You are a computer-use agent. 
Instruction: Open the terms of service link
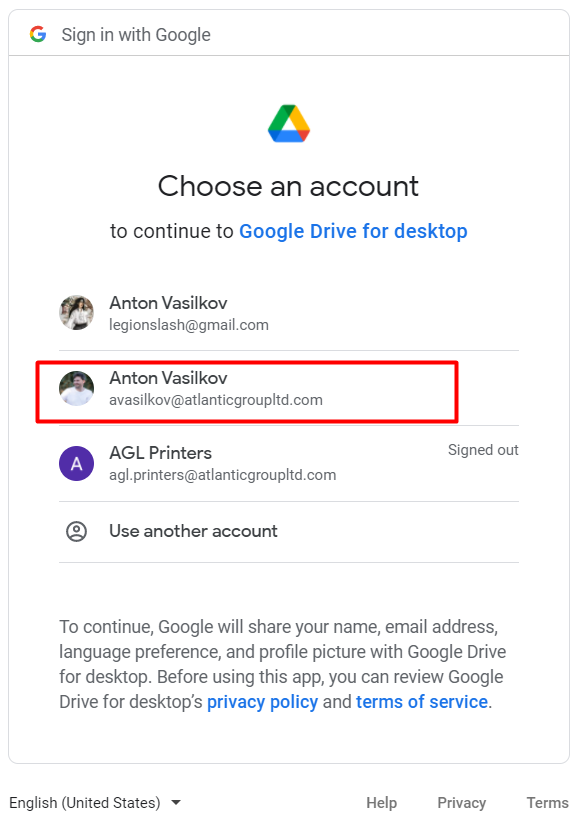421,702
